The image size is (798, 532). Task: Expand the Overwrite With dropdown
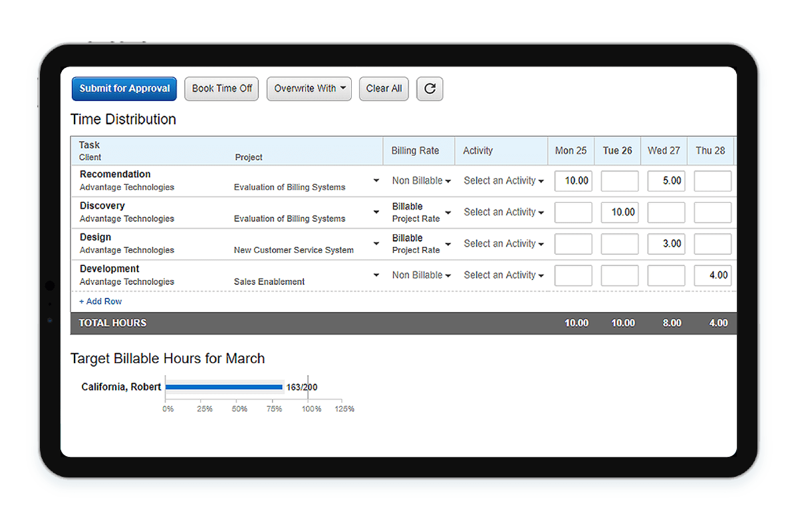(309, 88)
